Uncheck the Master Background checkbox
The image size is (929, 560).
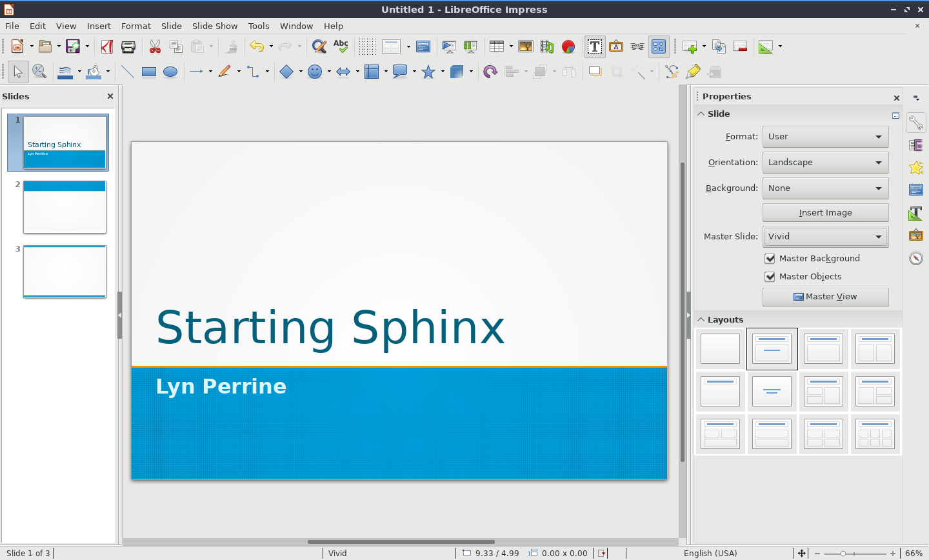click(770, 259)
